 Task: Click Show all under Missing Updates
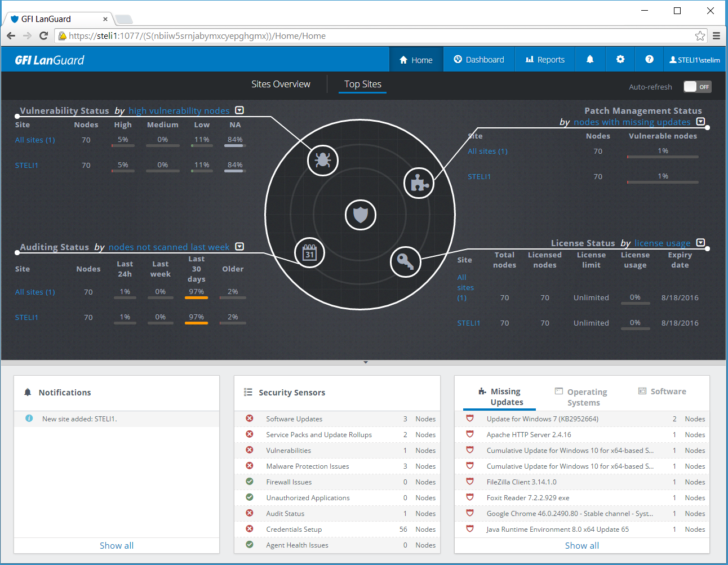coord(581,545)
